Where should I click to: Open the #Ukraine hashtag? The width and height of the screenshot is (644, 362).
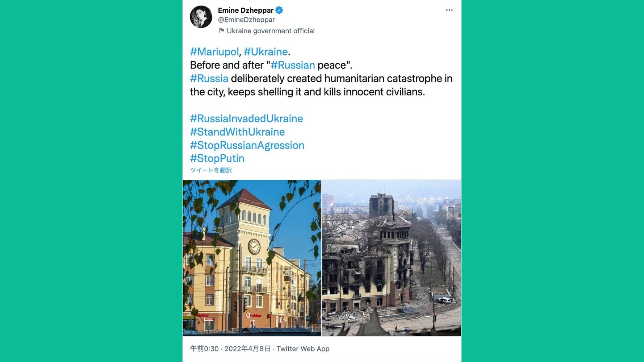coord(265,52)
